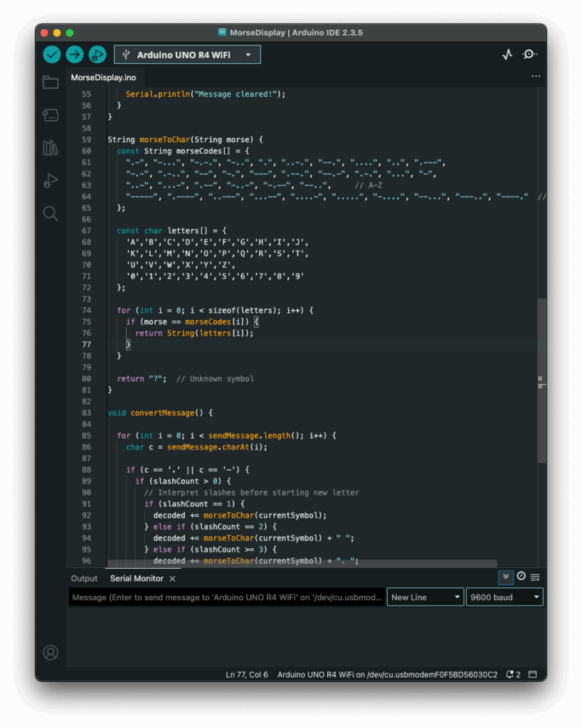Image resolution: width=582 pixels, height=728 pixels.
Task: Click the '// A-Z' comment on line 63
Action: [369, 186]
